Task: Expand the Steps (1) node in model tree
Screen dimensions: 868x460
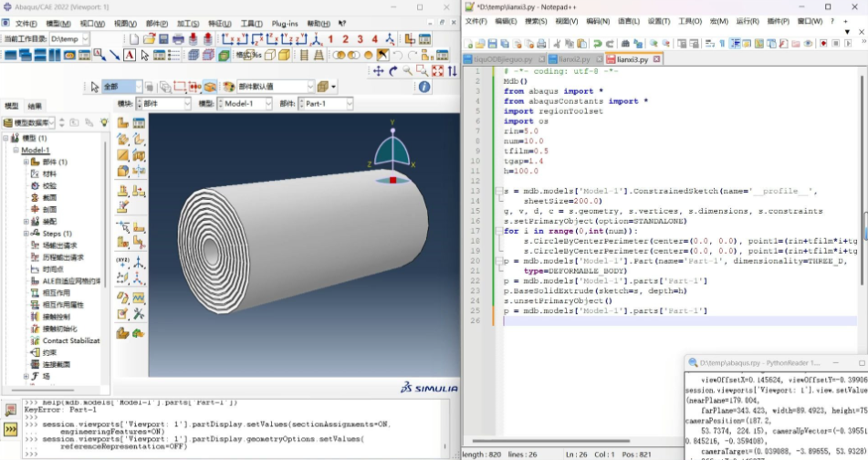Action: click(26, 234)
